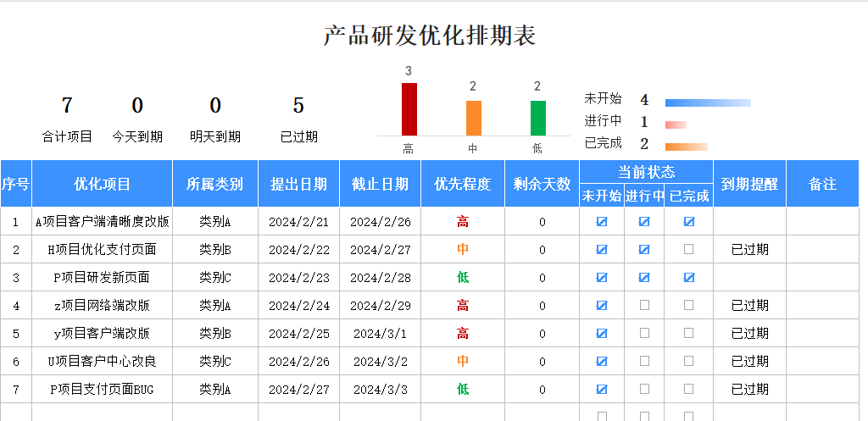Select the 备注 column header
Screen dimensions: 868x421
pyautogui.click(x=822, y=184)
